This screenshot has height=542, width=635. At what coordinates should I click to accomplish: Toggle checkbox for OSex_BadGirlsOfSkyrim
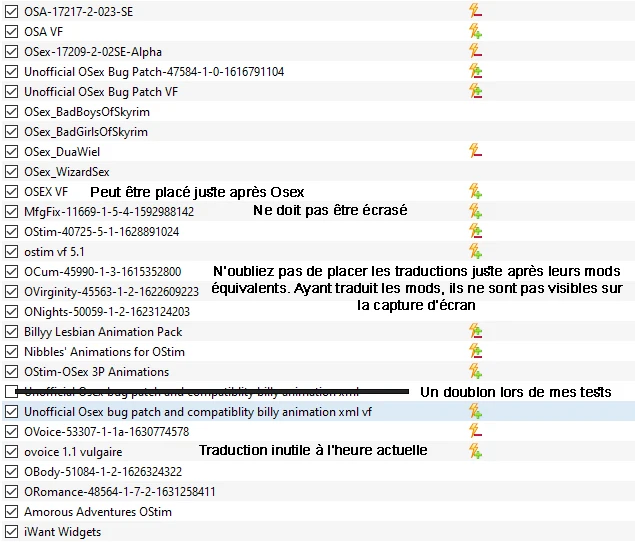point(11,131)
